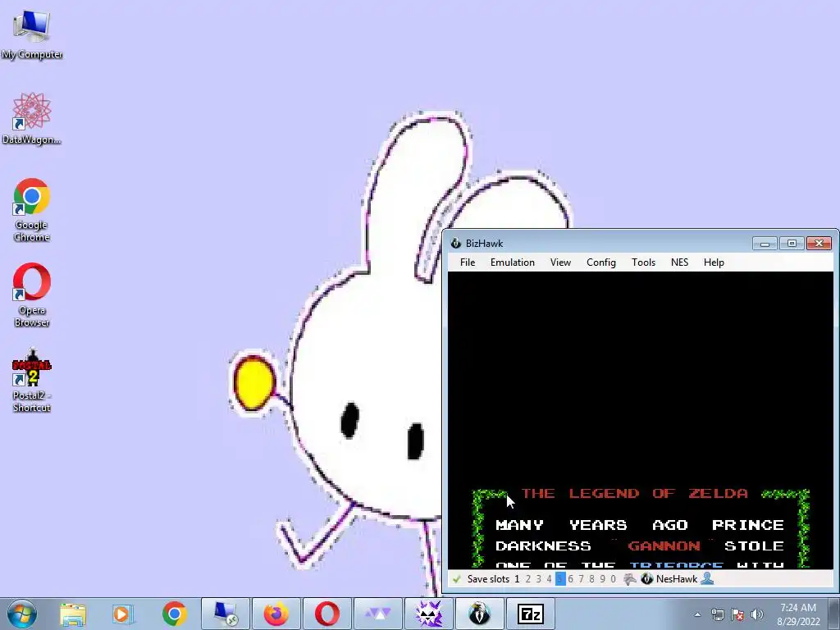Screen dimensions: 840x630
Task: Select save slot 4
Action: (549, 579)
